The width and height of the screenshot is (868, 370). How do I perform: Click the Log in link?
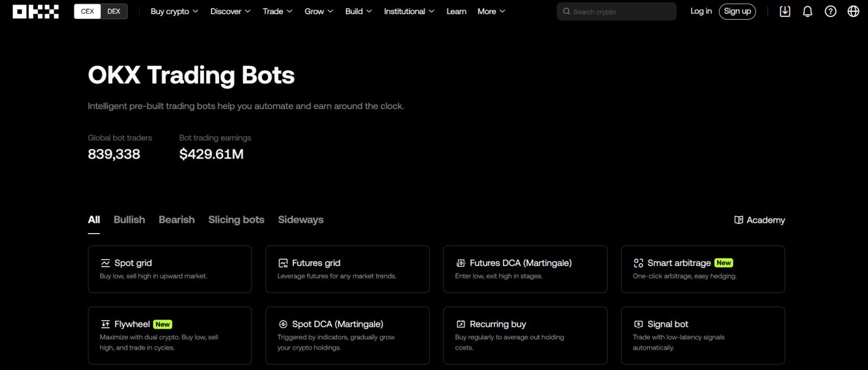tap(701, 11)
